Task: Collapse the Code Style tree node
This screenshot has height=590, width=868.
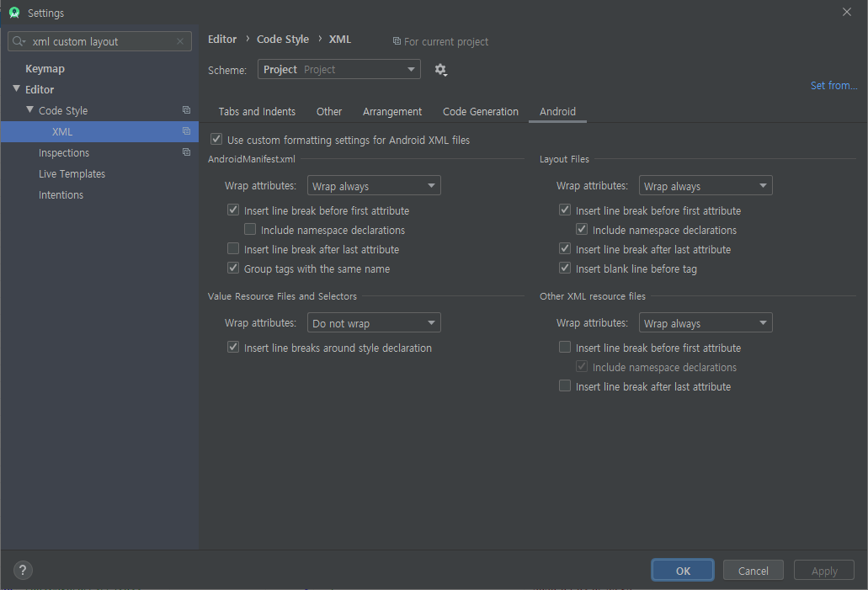Action: [x=30, y=109]
